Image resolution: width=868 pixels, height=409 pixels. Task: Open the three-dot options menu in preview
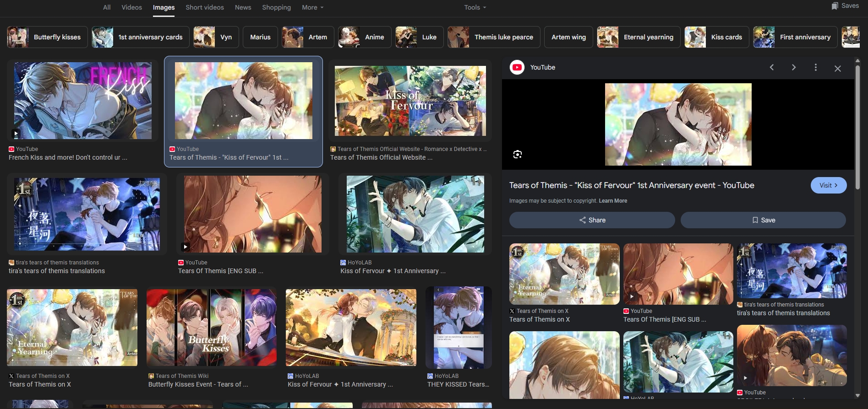[816, 68]
